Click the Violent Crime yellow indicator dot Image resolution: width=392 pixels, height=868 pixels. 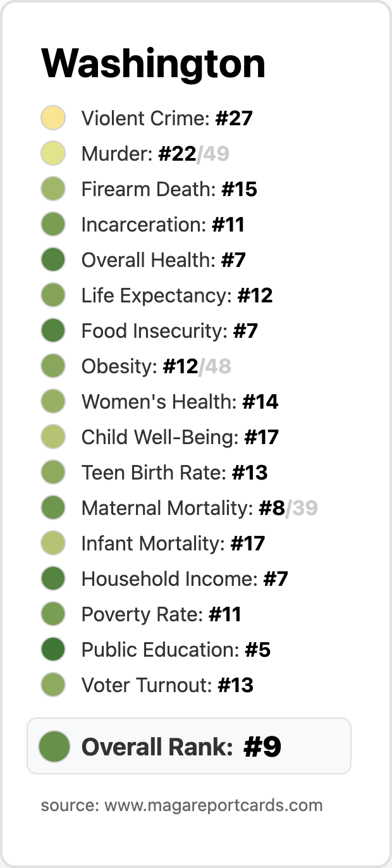pos(53,118)
